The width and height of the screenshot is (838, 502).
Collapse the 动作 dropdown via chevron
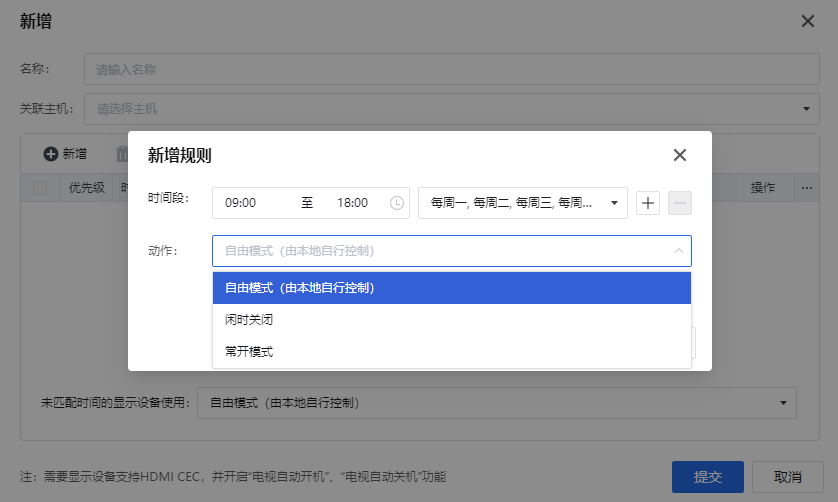tap(679, 251)
